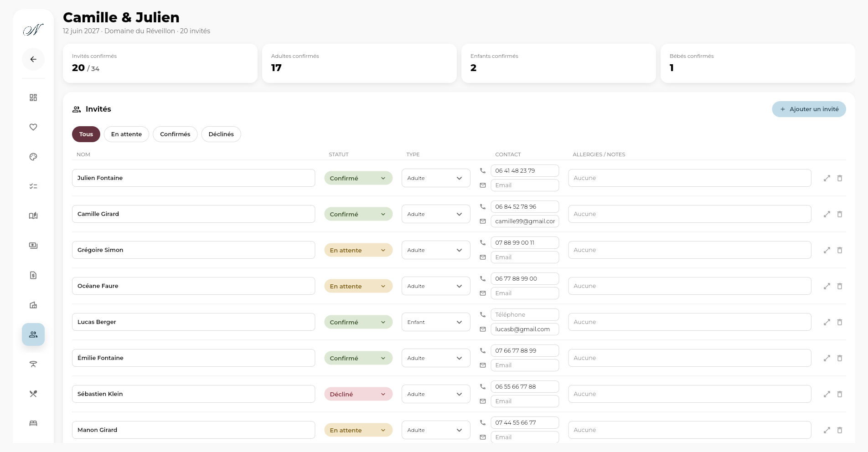Delete Manon Girard with trash icon
This screenshot has height=452, width=868.
840,430
